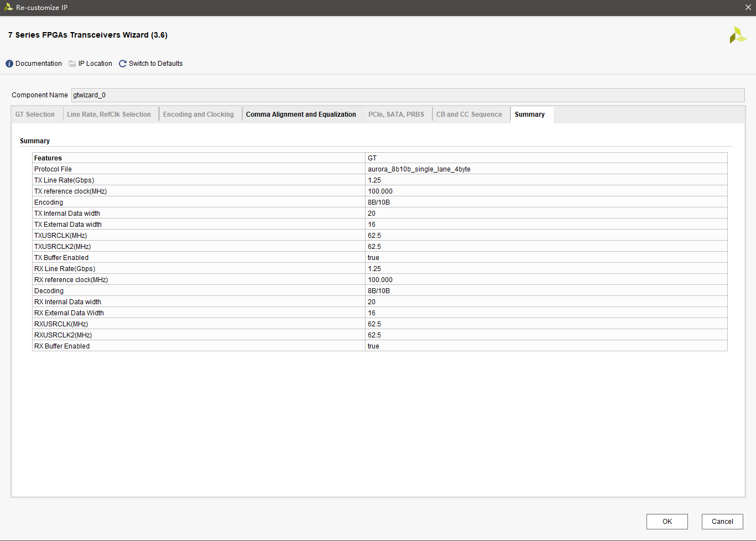This screenshot has width=756, height=541.
Task: Click the Summary section heading
Action: (35, 141)
